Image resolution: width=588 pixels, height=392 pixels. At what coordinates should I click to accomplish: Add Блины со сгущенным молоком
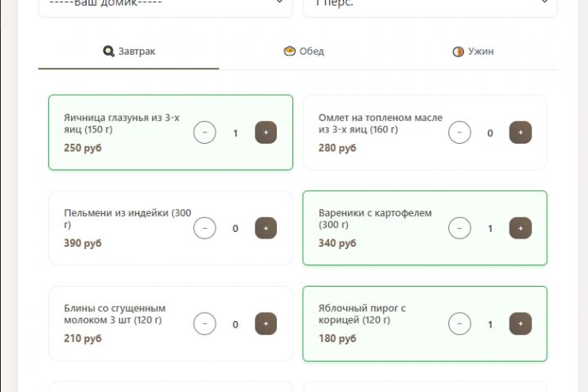[x=265, y=323]
